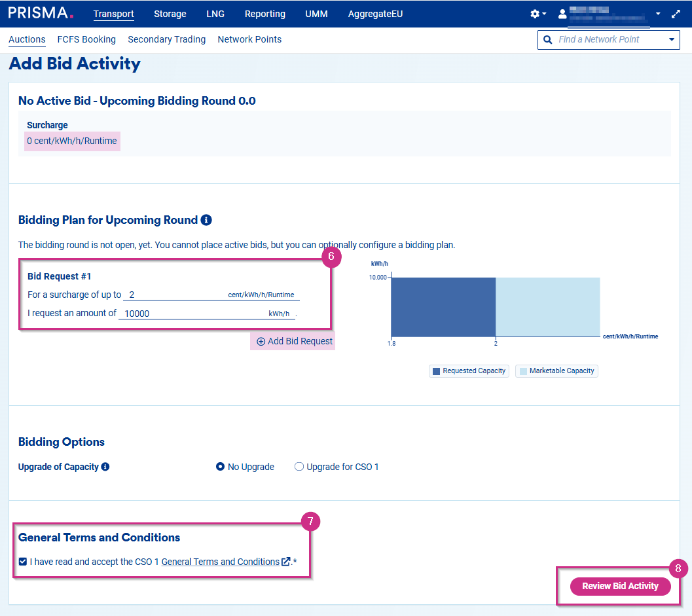Toggle the Requested Capacity legend item
The width and height of the screenshot is (692, 616).
[x=469, y=371]
